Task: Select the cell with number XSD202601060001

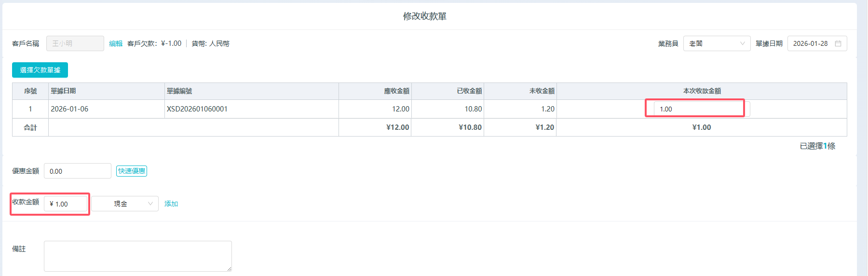Action: click(x=197, y=109)
